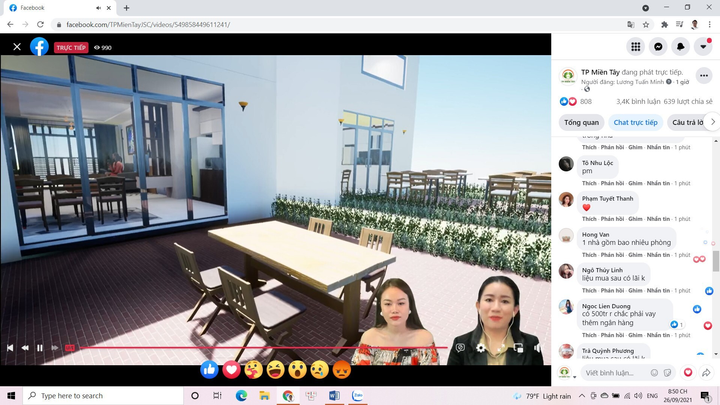Click the comment panel vertical scrollbar

pyautogui.click(x=716, y=261)
